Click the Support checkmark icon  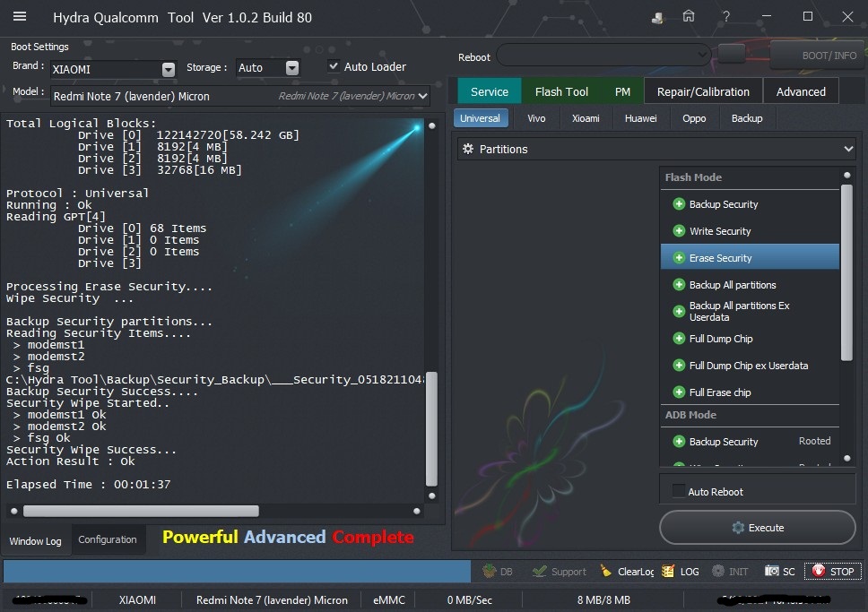539,571
